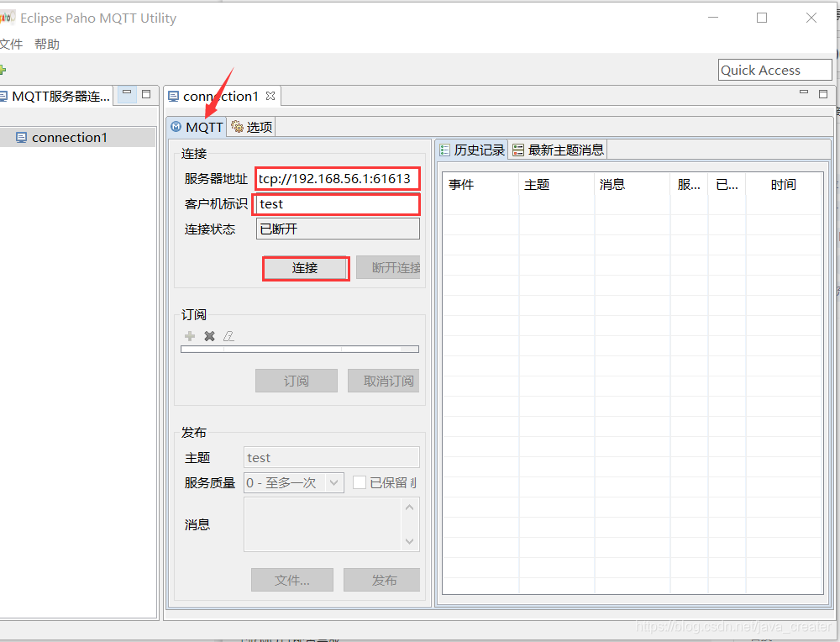Click the 时间 column header
840x642 pixels.
[x=784, y=185]
